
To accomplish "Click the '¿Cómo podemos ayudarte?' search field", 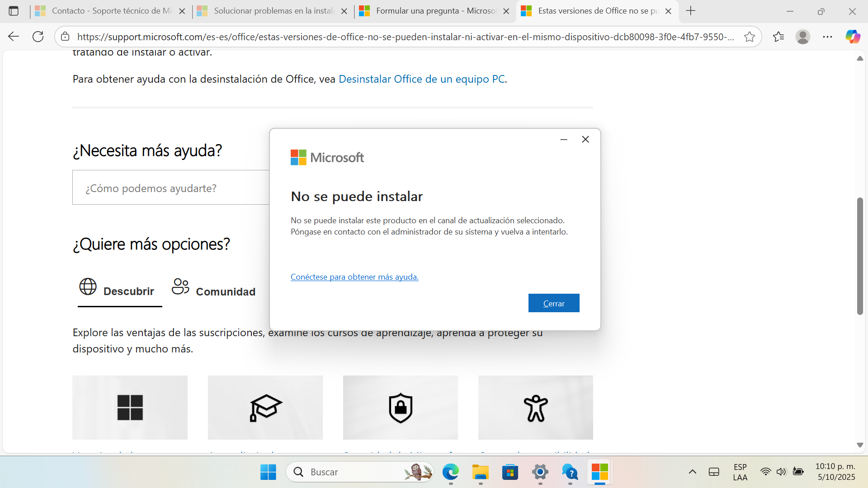I will click(x=171, y=188).
